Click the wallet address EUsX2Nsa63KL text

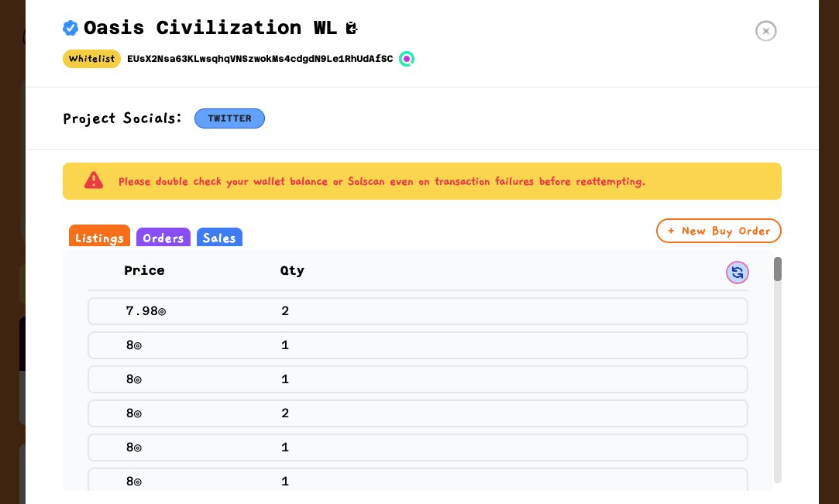pyautogui.click(x=260, y=59)
